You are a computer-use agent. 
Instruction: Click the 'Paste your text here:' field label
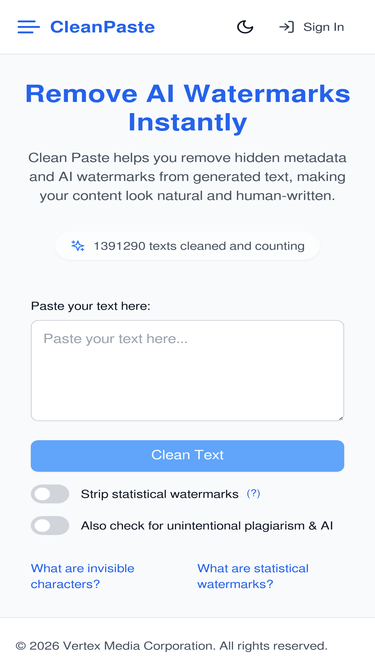tap(91, 306)
